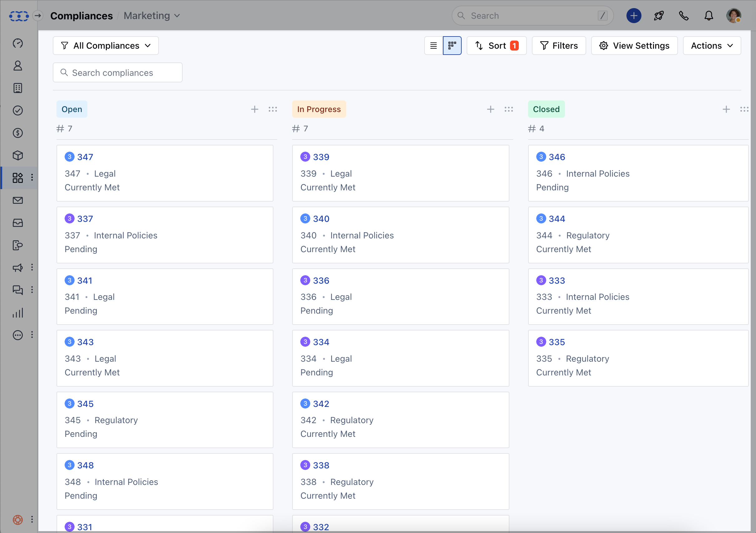Open the Accounts building icon in sidebar
The image size is (756, 533).
tap(18, 88)
